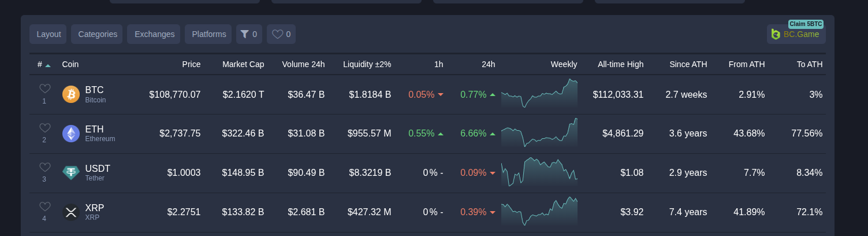The height and width of the screenshot is (236, 868).
Task: Click Bitcoin volume $36.47 B
Action: click(306, 94)
